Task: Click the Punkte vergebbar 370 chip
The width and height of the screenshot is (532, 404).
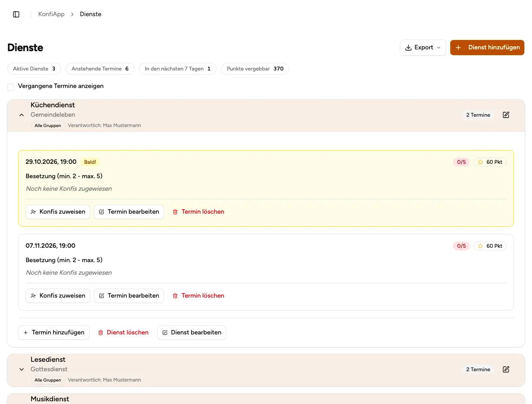Action: (255, 69)
